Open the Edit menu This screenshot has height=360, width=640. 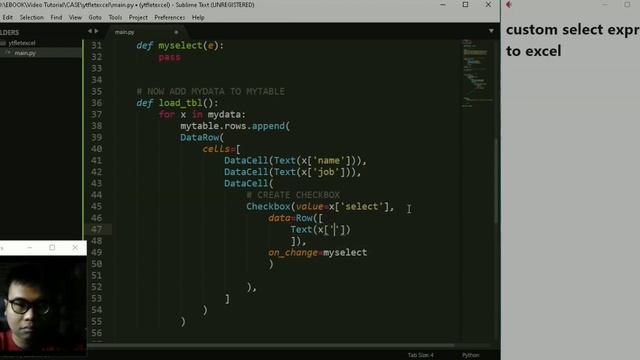click(7, 18)
